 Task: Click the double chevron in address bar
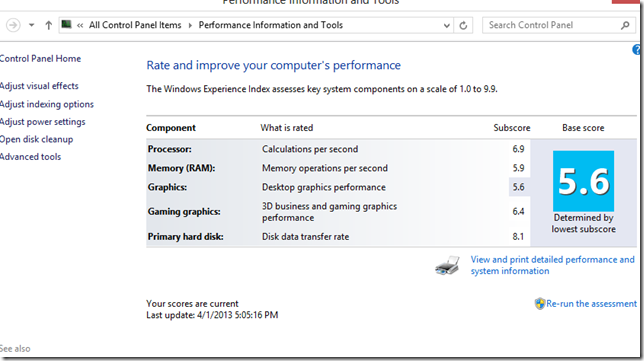pyautogui.click(x=80, y=25)
